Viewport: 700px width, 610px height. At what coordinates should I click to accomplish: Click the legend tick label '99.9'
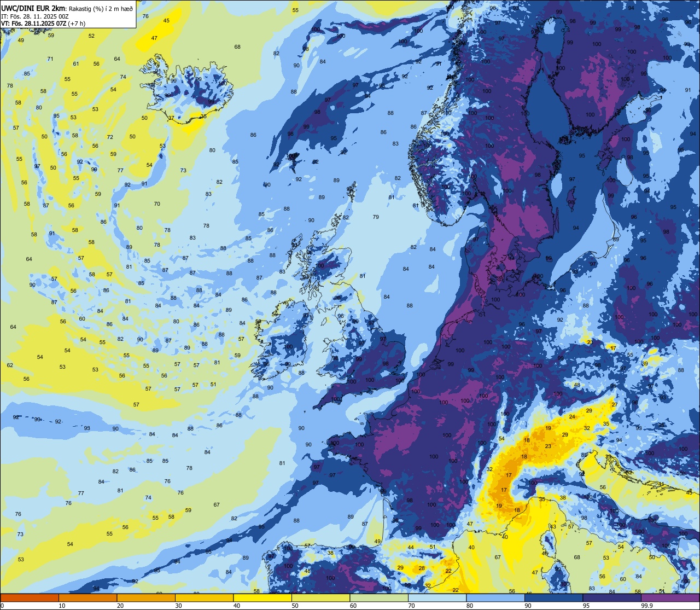[647, 606]
